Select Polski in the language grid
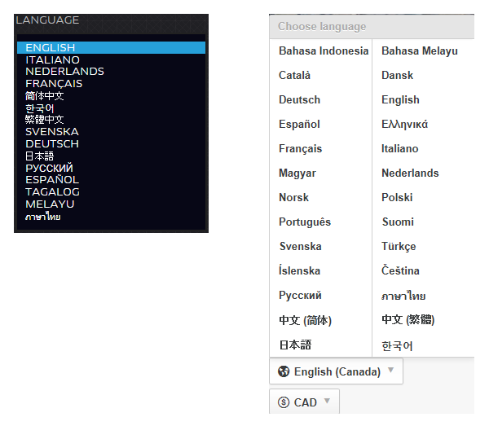This screenshot has height=448, width=489. [397, 197]
